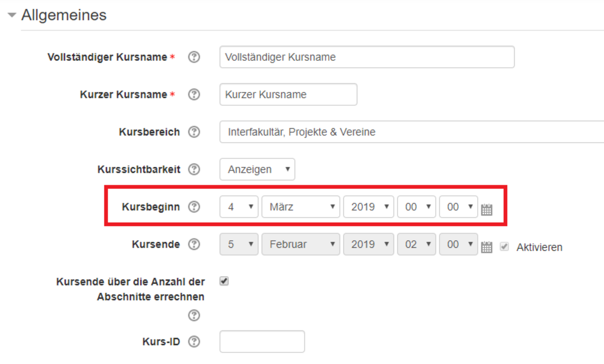
Task: Open the Kursbeginn year dropdown showing 2019
Action: coord(368,207)
